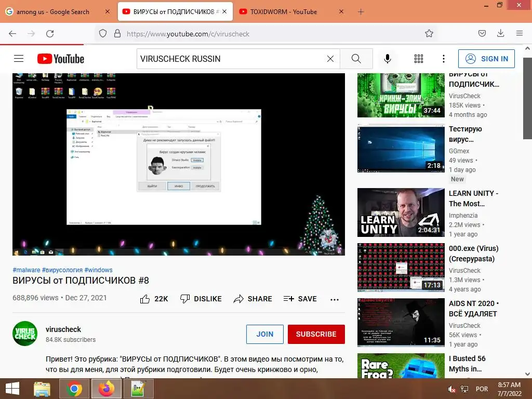532x399 pixels.
Task: Open the Rare Frog video thumbnail
Action: coord(401,366)
